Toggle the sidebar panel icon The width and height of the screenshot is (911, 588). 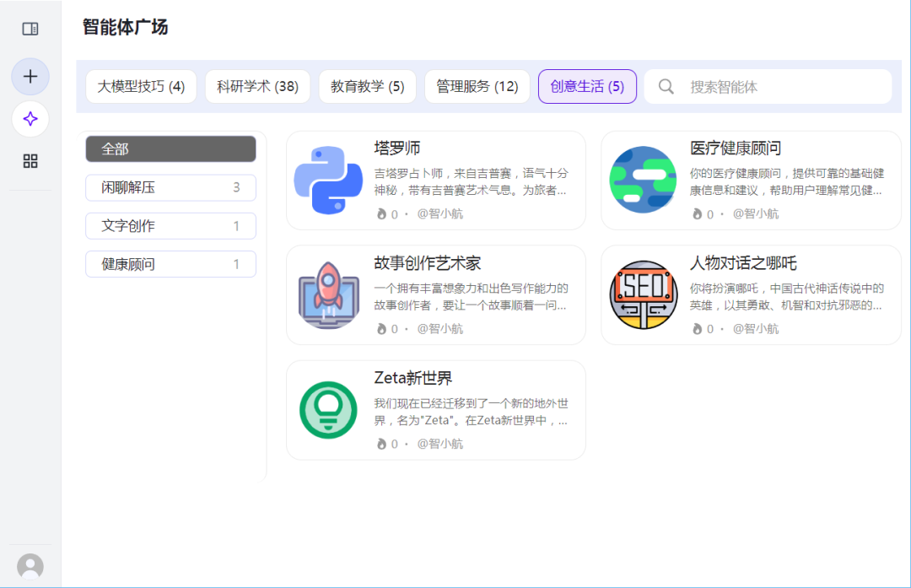30,29
